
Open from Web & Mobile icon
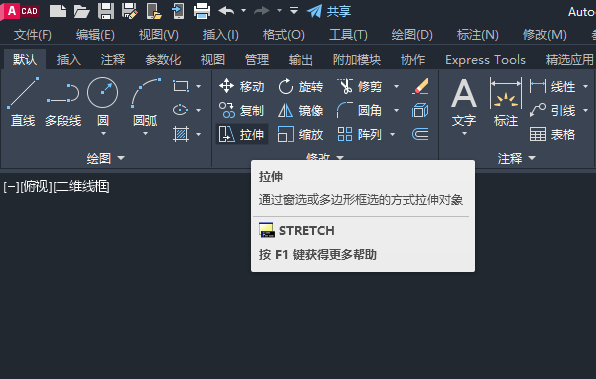[x=154, y=11]
